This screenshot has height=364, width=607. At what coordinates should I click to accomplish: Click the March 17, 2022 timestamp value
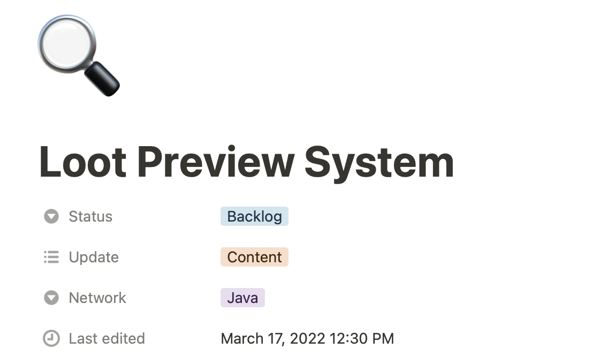[307, 338]
